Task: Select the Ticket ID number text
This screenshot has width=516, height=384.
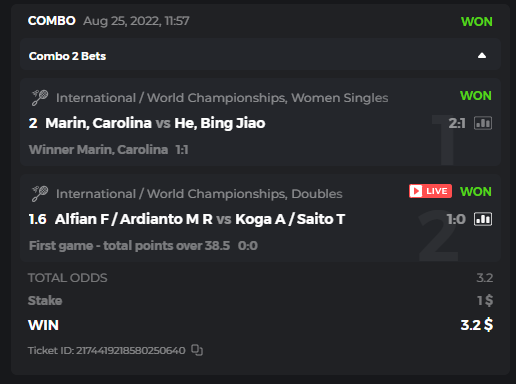Action: tap(131, 351)
